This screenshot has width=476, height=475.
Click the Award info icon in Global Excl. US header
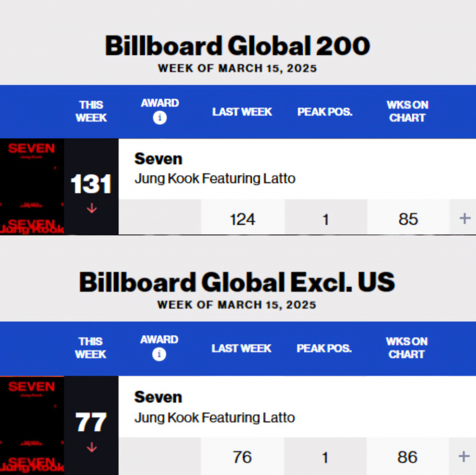(159, 355)
